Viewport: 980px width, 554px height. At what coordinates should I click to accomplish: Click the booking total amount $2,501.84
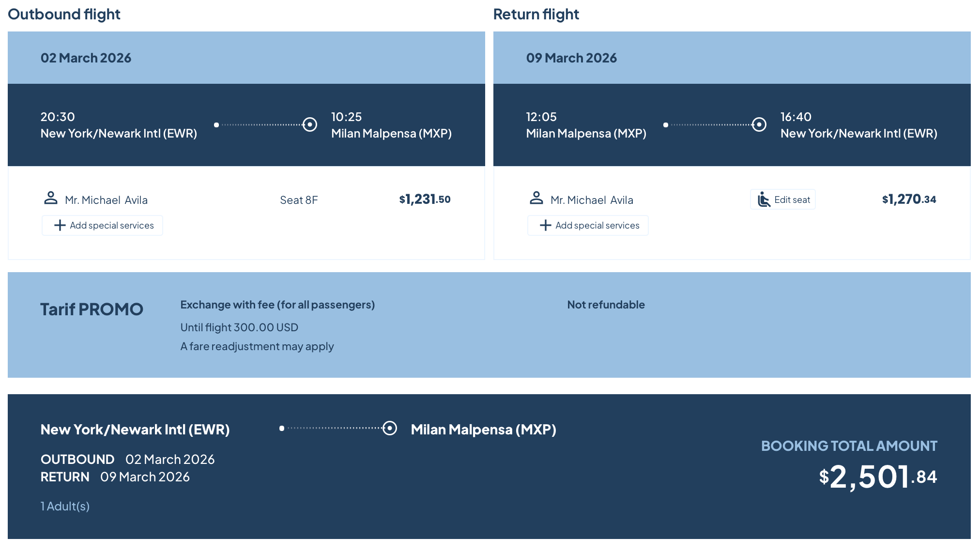pos(878,477)
